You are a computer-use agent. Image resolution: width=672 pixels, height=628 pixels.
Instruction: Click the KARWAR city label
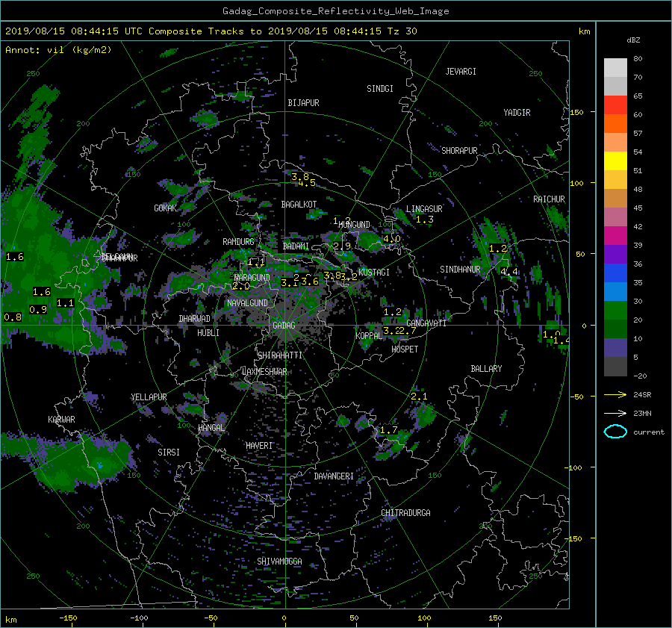61,420
